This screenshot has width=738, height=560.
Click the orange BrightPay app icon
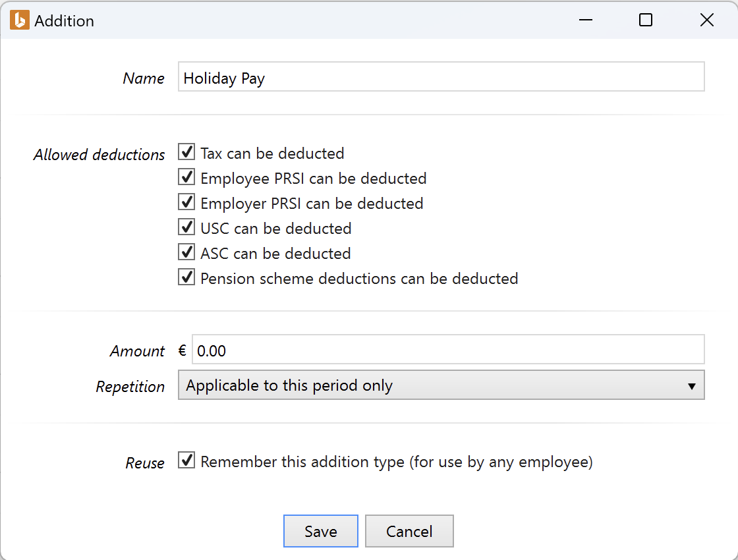(x=20, y=20)
